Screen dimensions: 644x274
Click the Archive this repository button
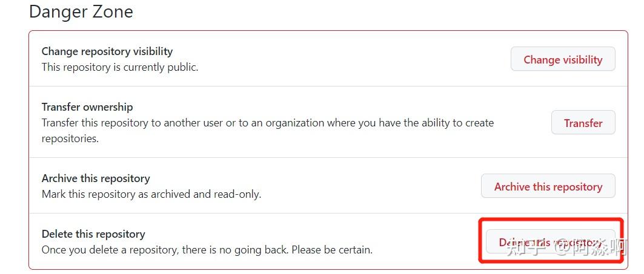(x=548, y=186)
